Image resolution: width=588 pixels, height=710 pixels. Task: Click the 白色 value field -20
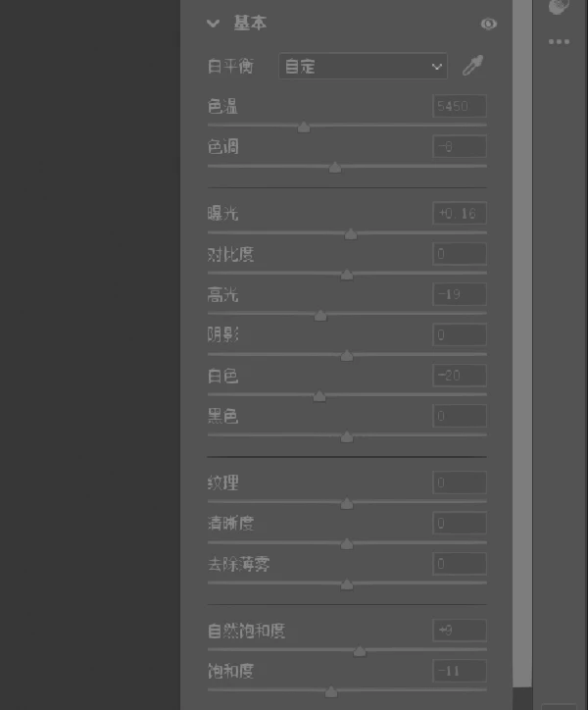click(460, 375)
